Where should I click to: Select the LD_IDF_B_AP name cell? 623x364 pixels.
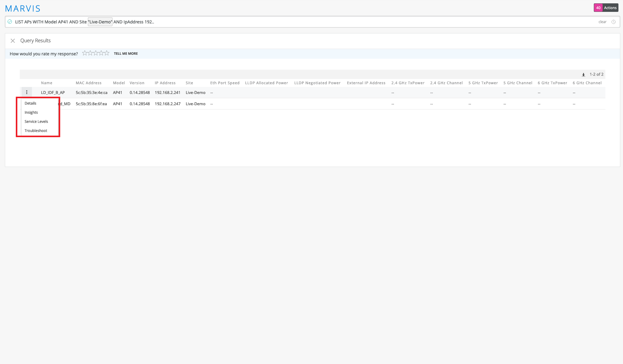(53, 92)
